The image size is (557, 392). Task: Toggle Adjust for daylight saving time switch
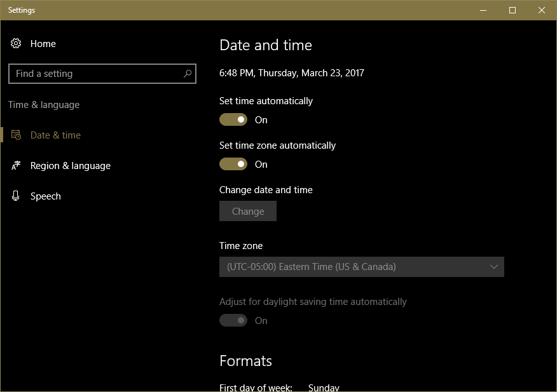tap(233, 321)
